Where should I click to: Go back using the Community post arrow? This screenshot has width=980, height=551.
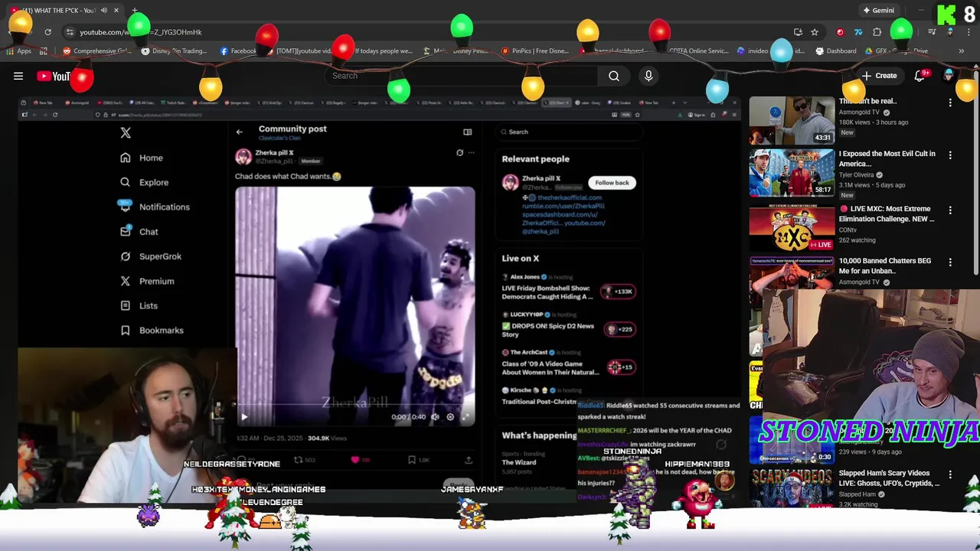point(240,132)
